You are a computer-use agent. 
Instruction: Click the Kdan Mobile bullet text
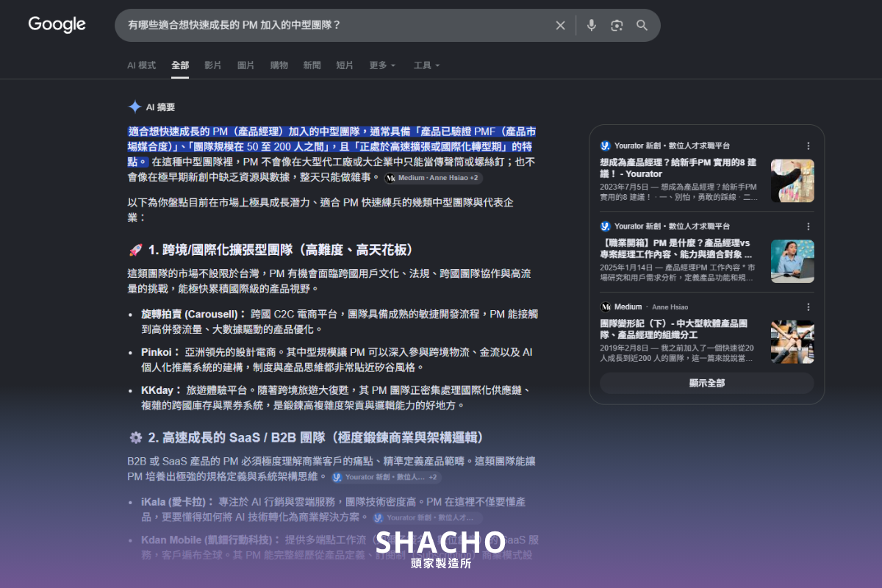(340, 548)
